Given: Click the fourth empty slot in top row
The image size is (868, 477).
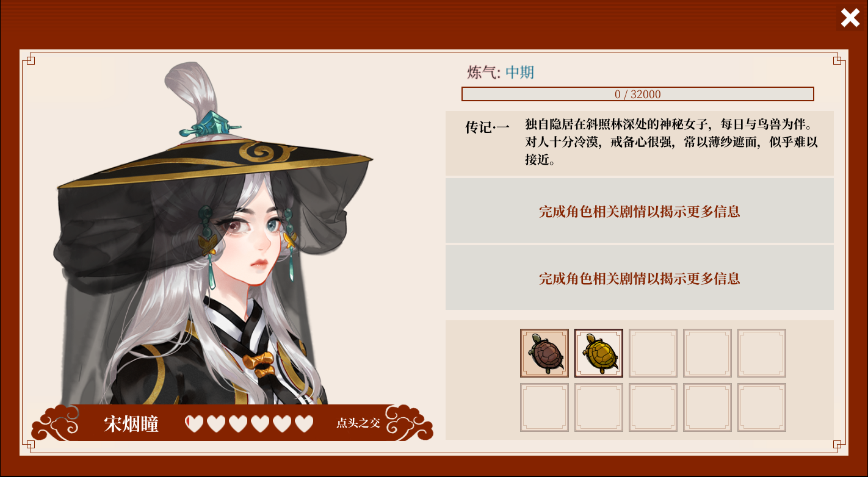Looking at the screenshot, I should [707, 353].
